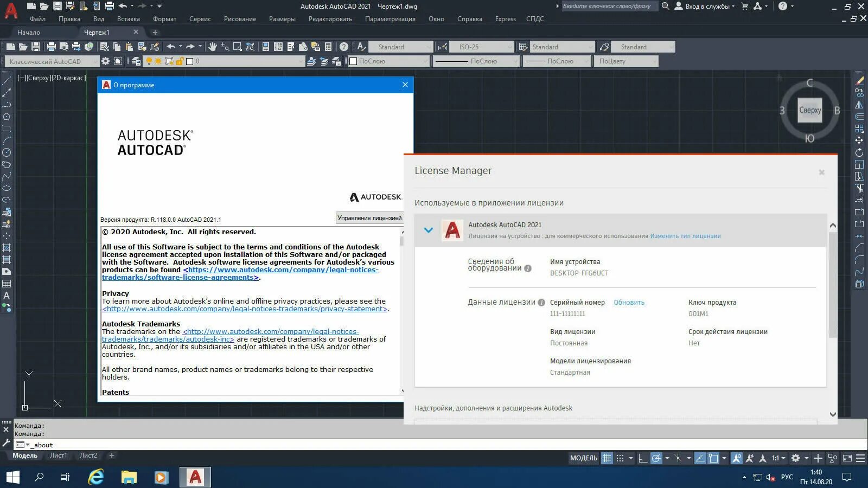Click the Pan hand tool icon
868x488 pixels.
(x=212, y=47)
